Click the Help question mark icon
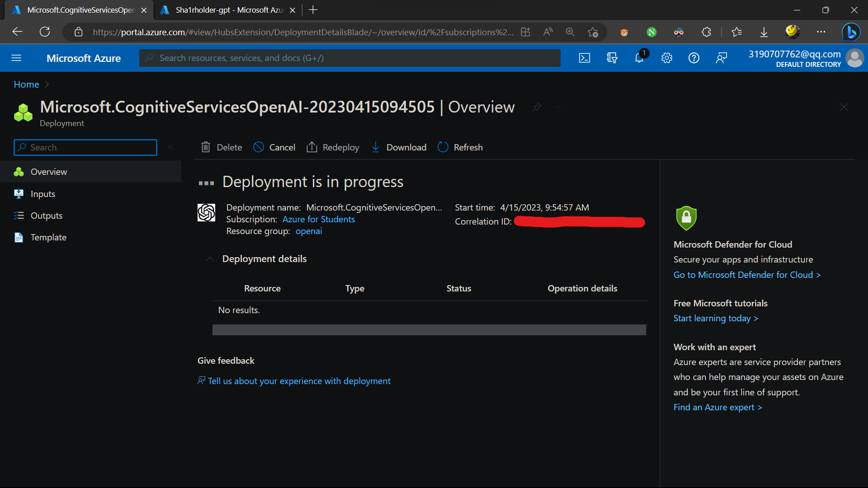The width and height of the screenshot is (868, 488). 693,58
